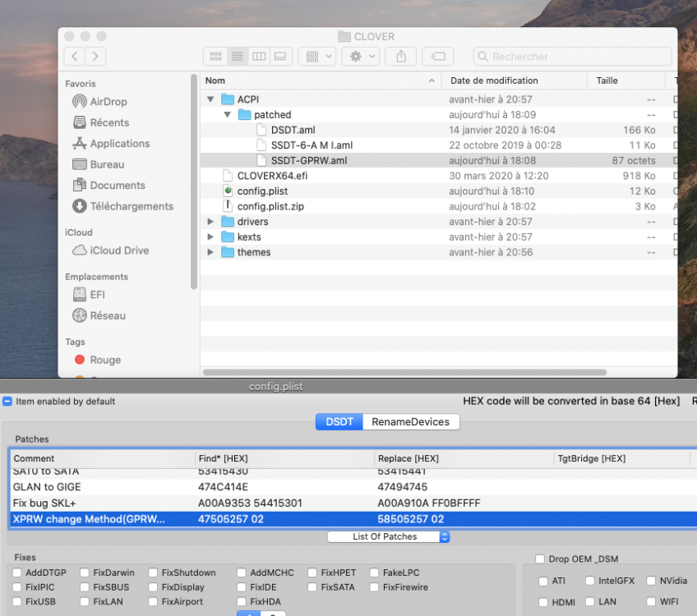Enable the FixShutdown fix
The height and width of the screenshot is (616, 697).
(x=153, y=572)
